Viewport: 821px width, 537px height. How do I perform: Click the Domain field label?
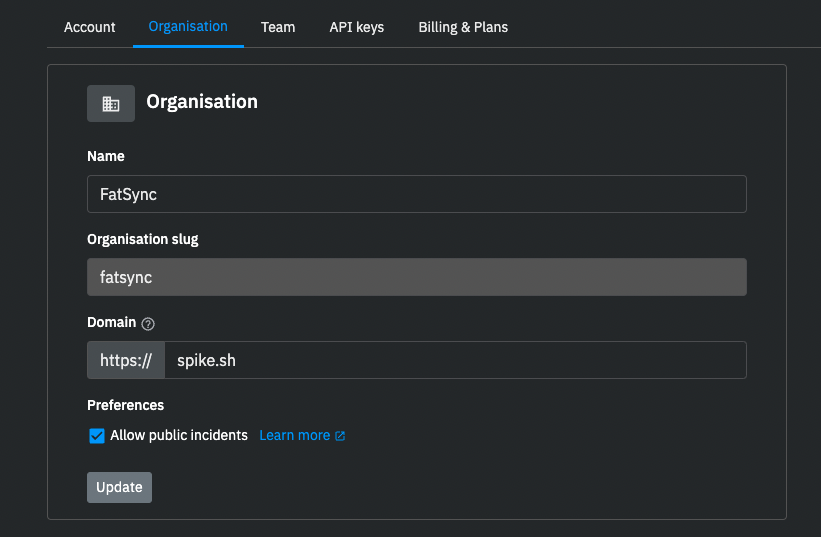tap(112, 322)
